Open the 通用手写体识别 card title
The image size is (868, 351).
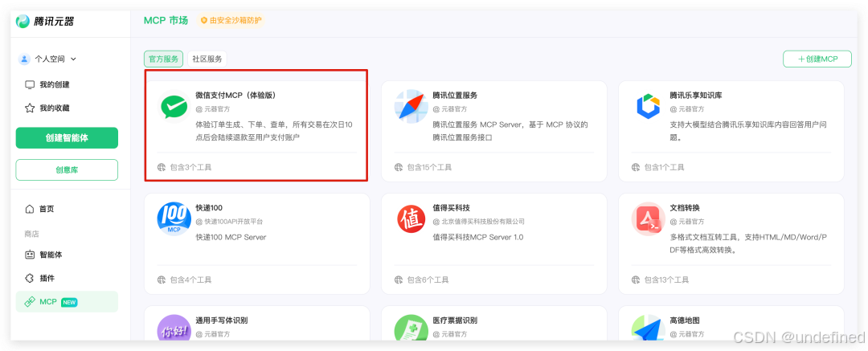(222, 320)
